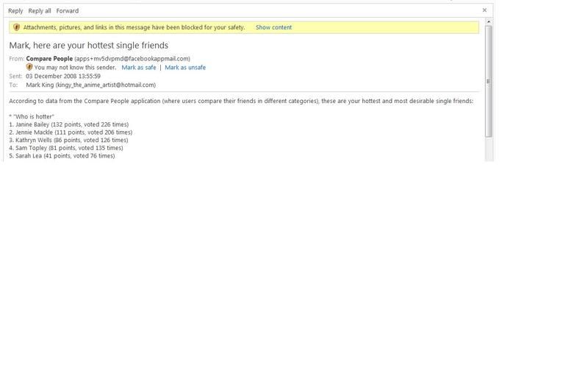
Task: Click the list entry Sarah Lea
Action: point(62,156)
